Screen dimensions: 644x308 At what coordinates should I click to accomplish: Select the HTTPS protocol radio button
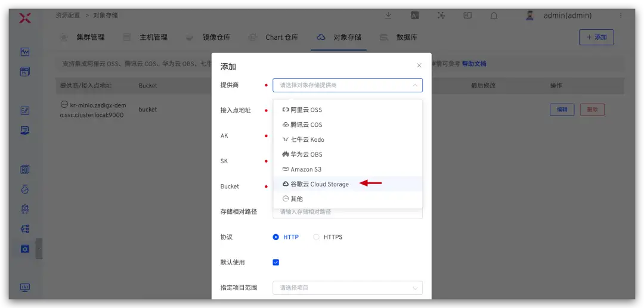click(316, 237)
